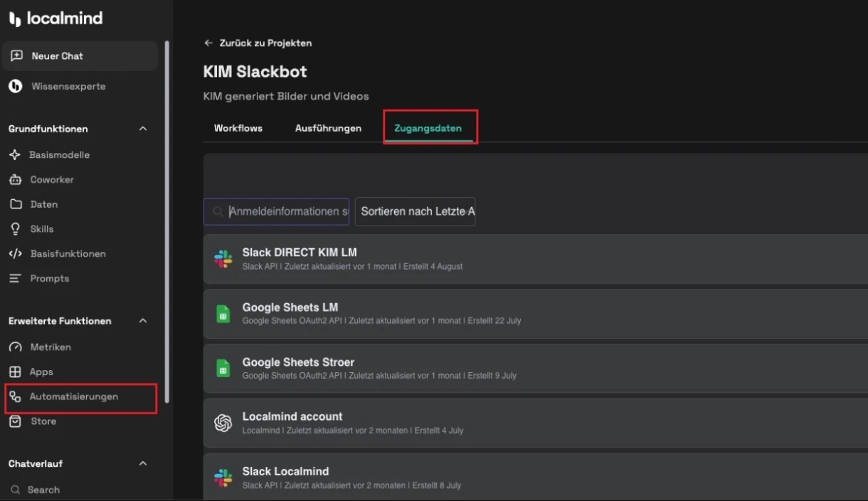This screenshot has height=501, width=868.
Task: Collapse the Grundfunktionen section
Action: [142, 129]
